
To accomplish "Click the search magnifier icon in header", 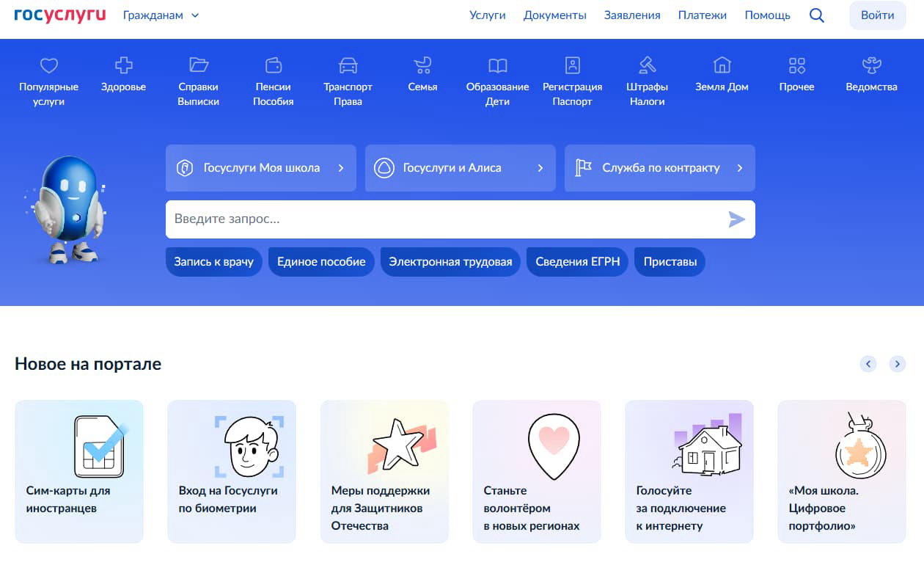I will coord(816,15).
